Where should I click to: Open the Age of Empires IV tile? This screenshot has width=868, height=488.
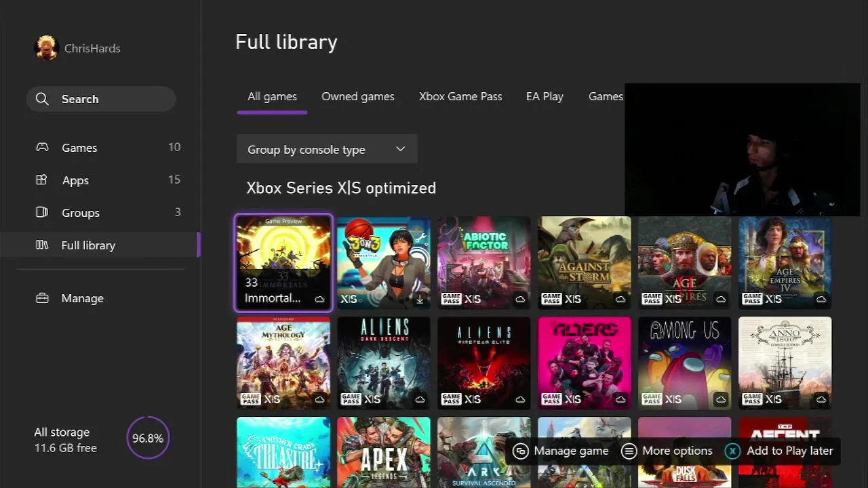tap(785, 263)
